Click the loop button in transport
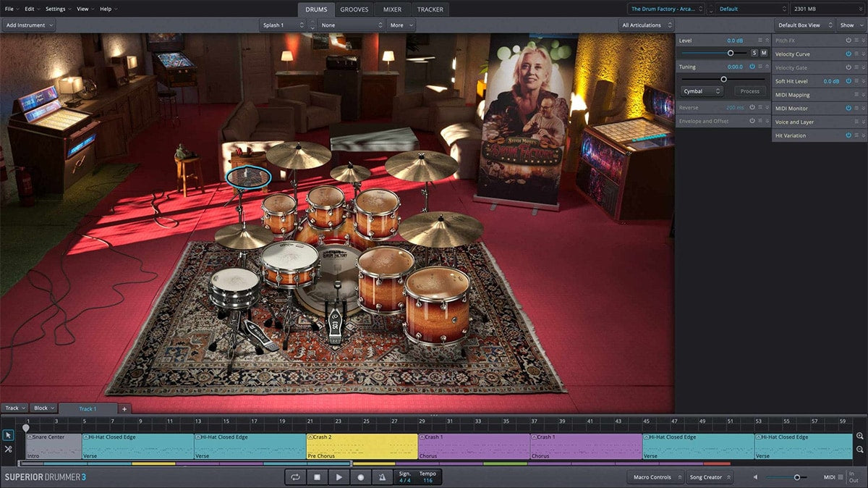868x488 pixels. pos(295,477)
